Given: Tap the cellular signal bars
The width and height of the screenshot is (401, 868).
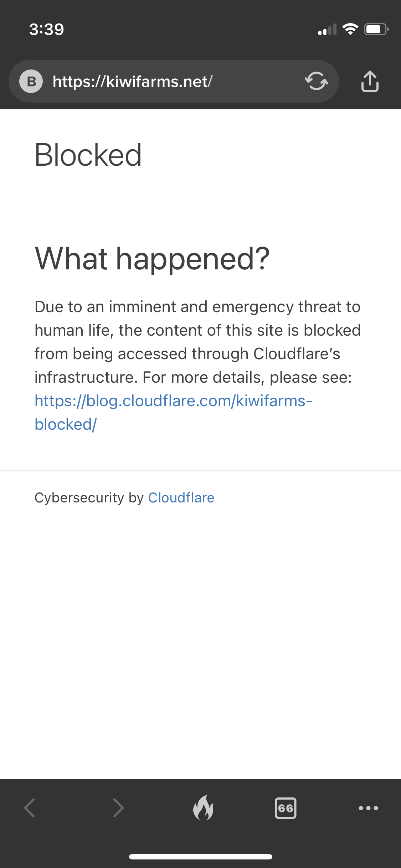Looking at the screenshot, I should 327,30.
